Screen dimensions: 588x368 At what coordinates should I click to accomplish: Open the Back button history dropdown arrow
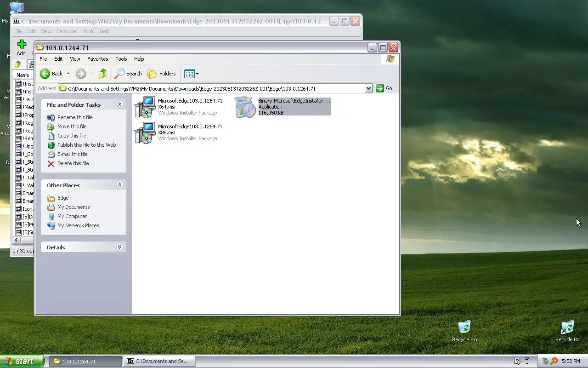(68, 74)
